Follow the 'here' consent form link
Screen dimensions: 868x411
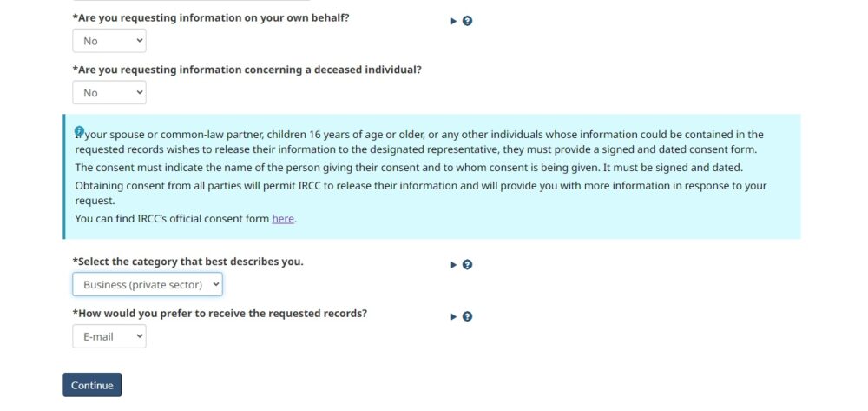[283, 219]
